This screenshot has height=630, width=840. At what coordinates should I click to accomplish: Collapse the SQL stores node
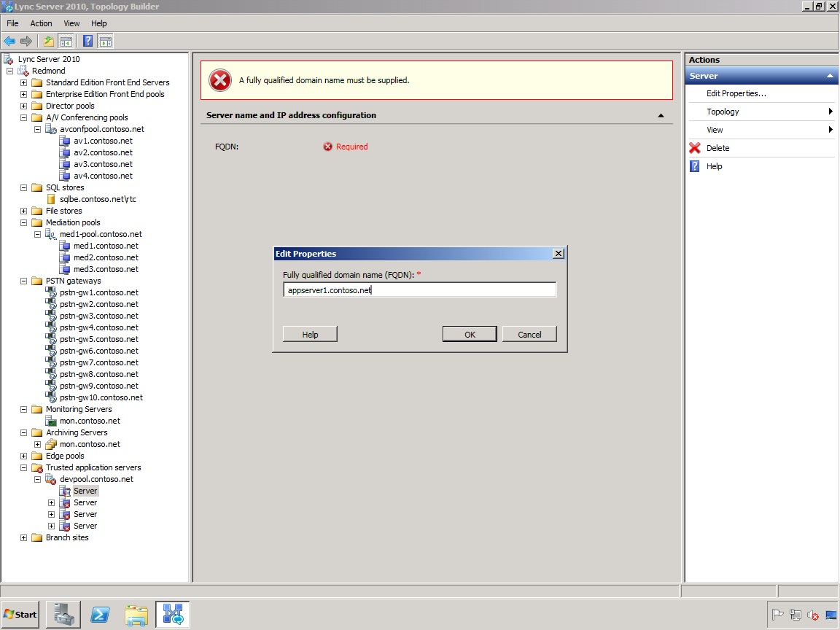point(23,187)
